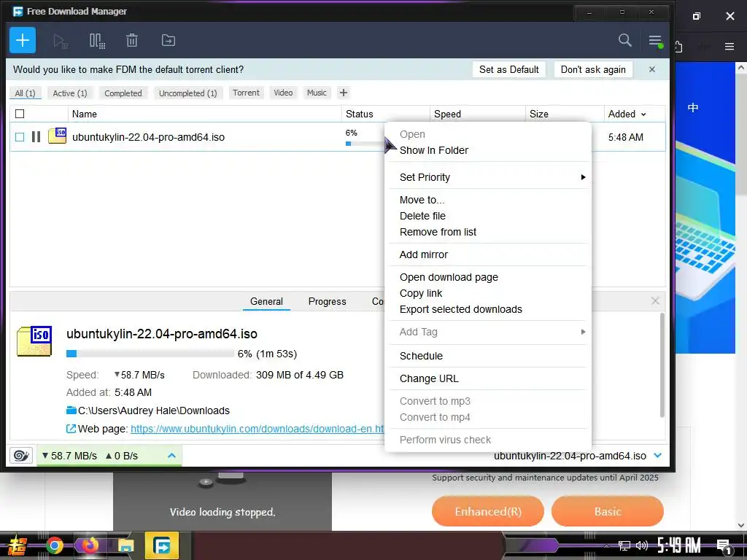
Task: Open the Progress details tab
Action: tap(327, 301)
